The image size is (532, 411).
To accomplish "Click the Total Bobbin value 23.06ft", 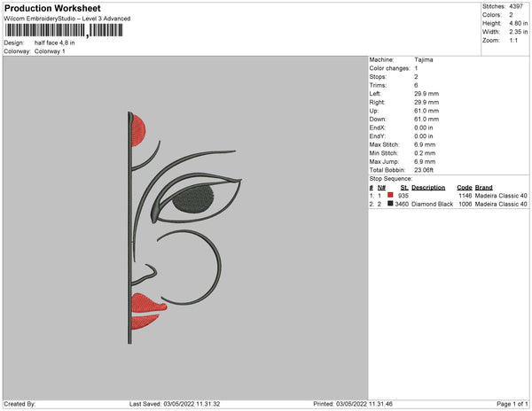I will point(424,170).
